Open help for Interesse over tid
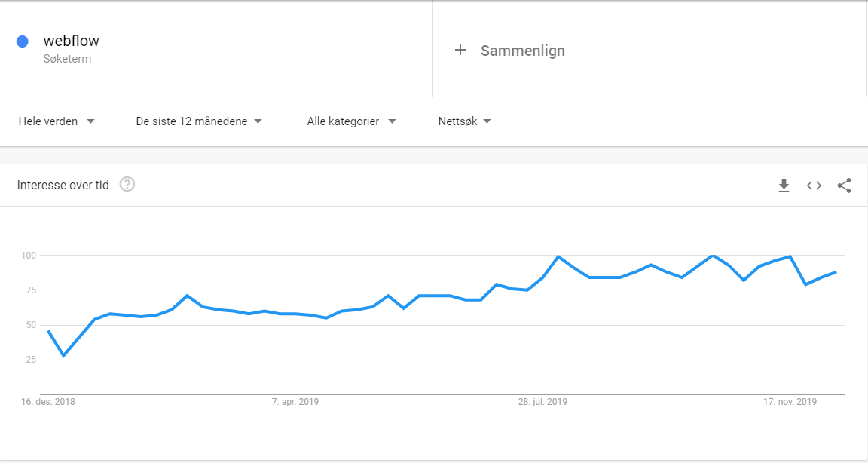Viewport: 868px width, 463px height. click(127, 185)
